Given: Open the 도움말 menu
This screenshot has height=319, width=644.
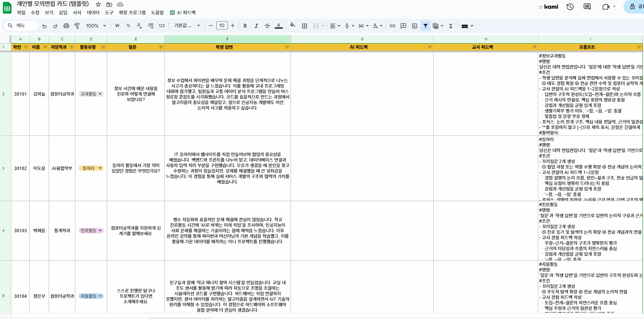Looking at the screenshot, I should click(157, 12).
